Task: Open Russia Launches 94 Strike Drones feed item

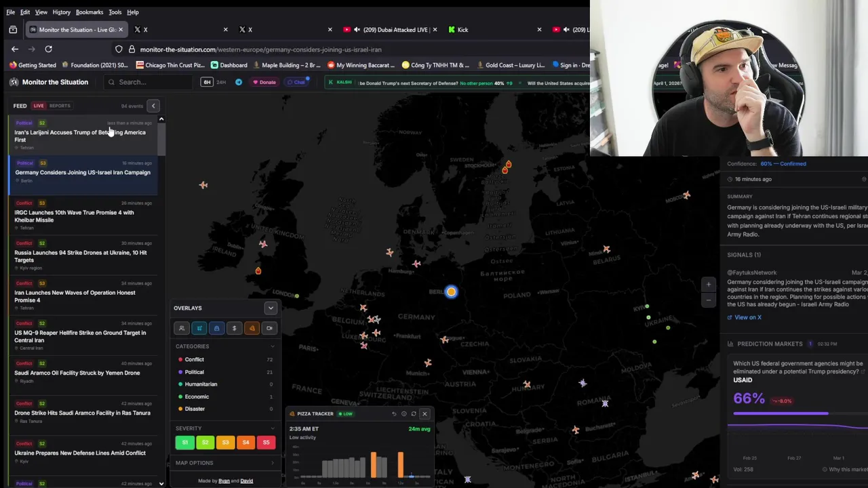Action: coord(83,256)
